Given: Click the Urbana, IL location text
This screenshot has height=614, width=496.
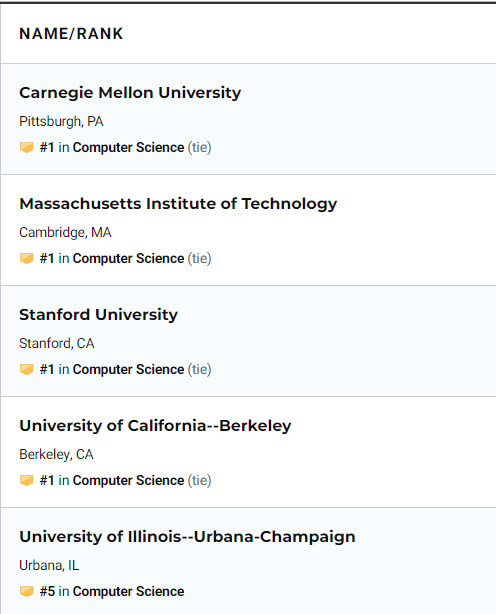Looking at the screenshot, I should pyautogui.click(x=49, y=565).
